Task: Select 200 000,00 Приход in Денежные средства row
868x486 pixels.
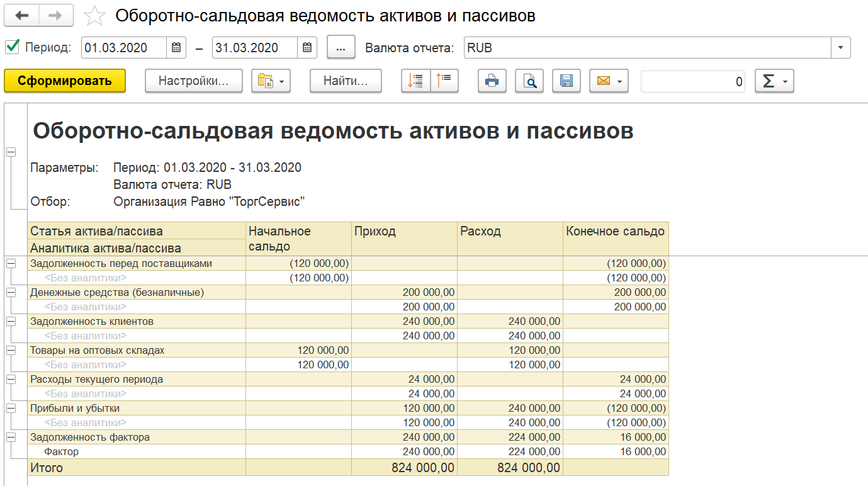Action: [404, 292]
